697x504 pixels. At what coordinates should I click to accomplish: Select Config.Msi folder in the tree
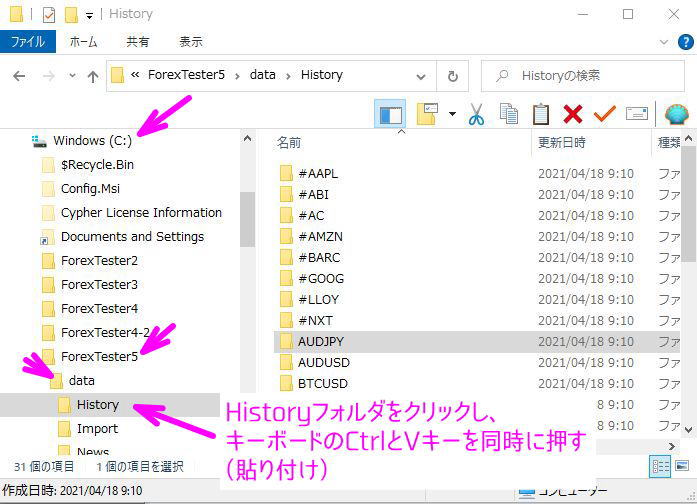tap(90, 189)
